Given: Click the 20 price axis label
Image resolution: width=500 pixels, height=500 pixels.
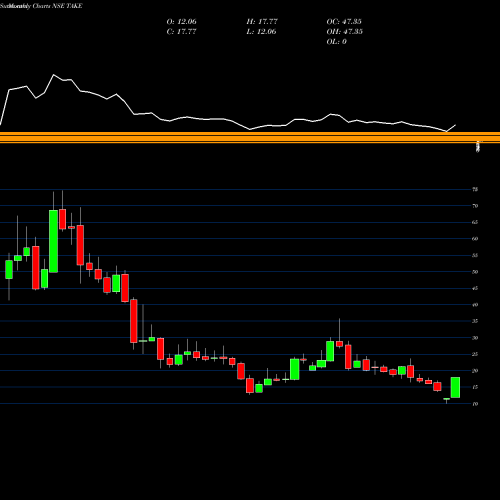Looking at the screenshot, I should click(475, 371).
